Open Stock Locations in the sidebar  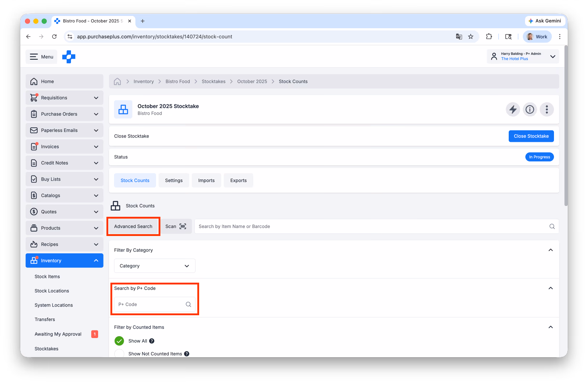click(x=52, y=291)
